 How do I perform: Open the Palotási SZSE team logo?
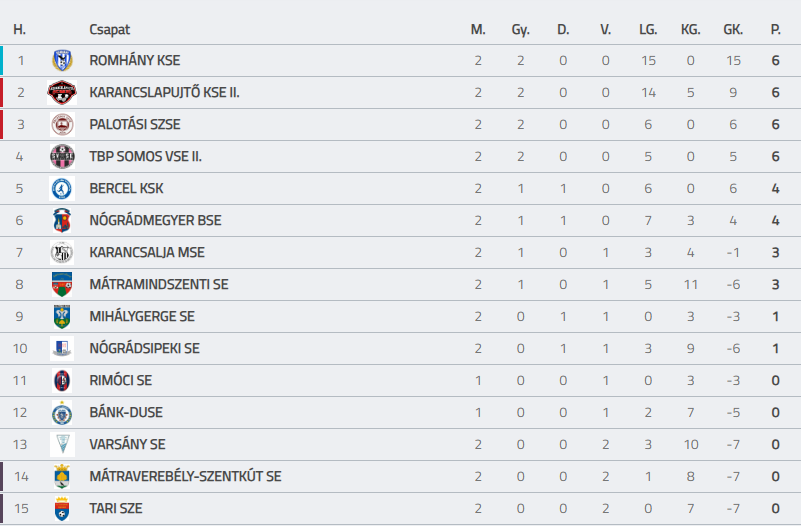point(62,125)
